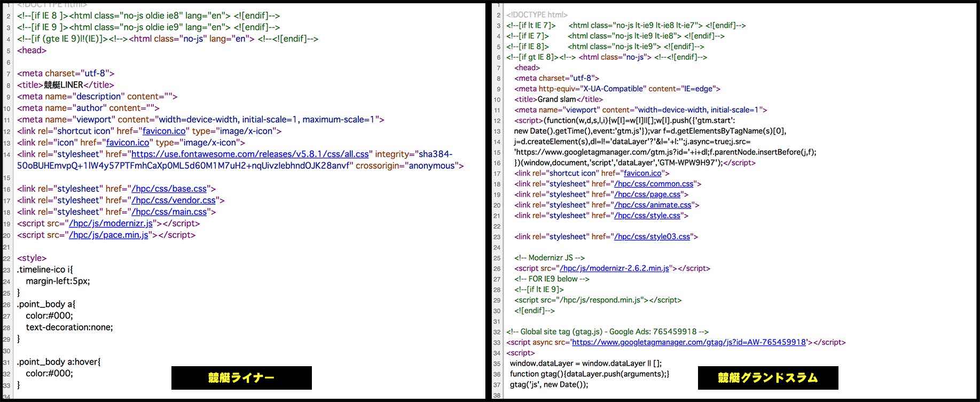Click the /hpc/js/pace.min.js script link
This screenshot has width=980, height=402.
109,235
